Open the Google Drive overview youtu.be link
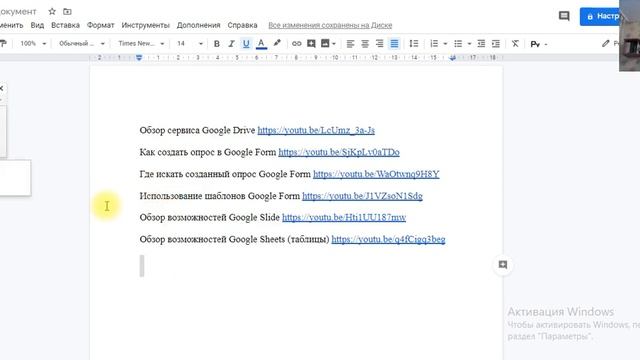This screenshot has height=360, width=640. (316, 130)
